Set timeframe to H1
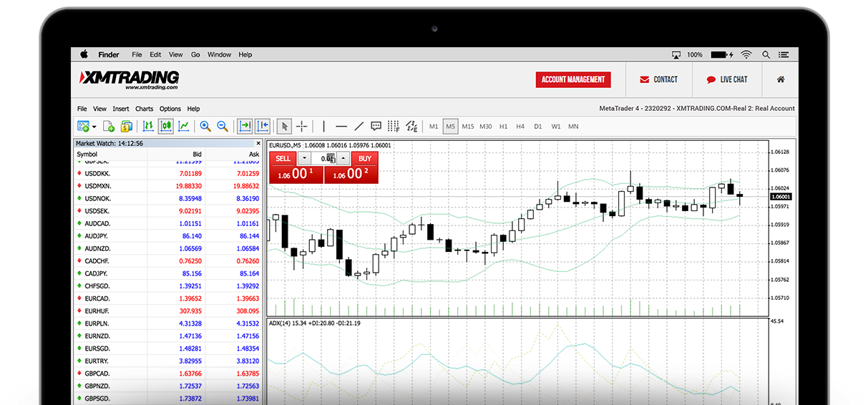Image resolution: width=868 pixels, height=405 pixels. coord(503,127)
